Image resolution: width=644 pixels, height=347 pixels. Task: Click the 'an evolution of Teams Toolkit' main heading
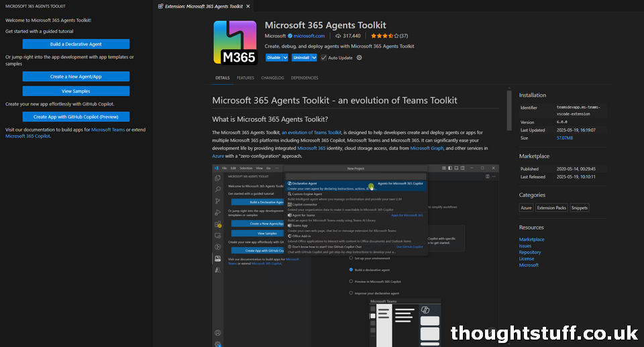pos(334,100)
